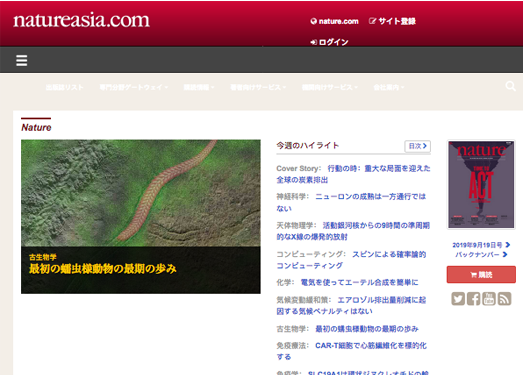Expand 購読情報 dropdown menu
523x375 pixels.
tap(199, 87)
